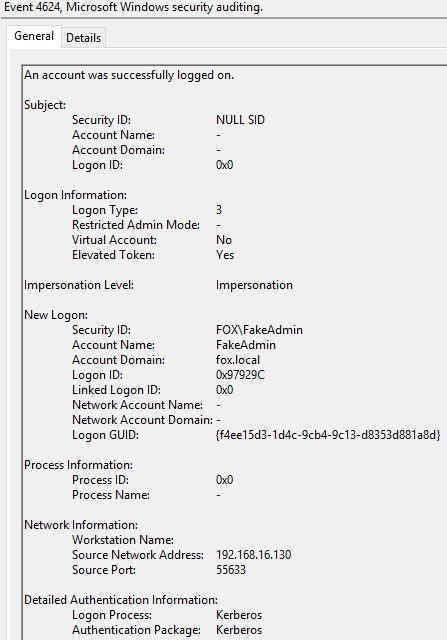Click the Impersonation level value
The height and width of the screenshot is (640, 447).
pyautogui.click(x=254, y=285)
